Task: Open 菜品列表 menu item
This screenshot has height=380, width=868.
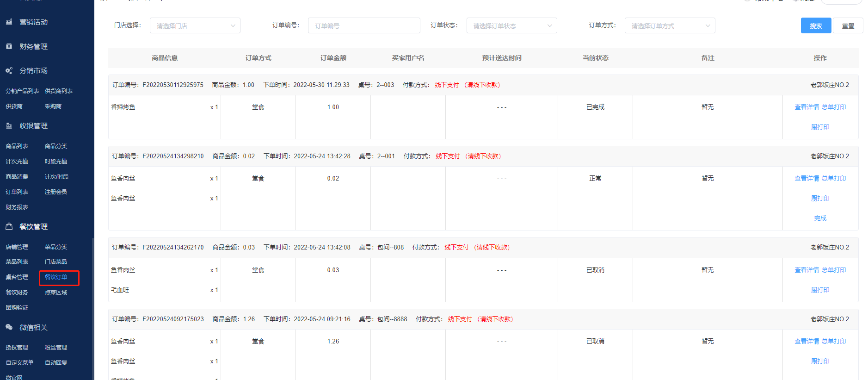Action: [x=17, y=262]
